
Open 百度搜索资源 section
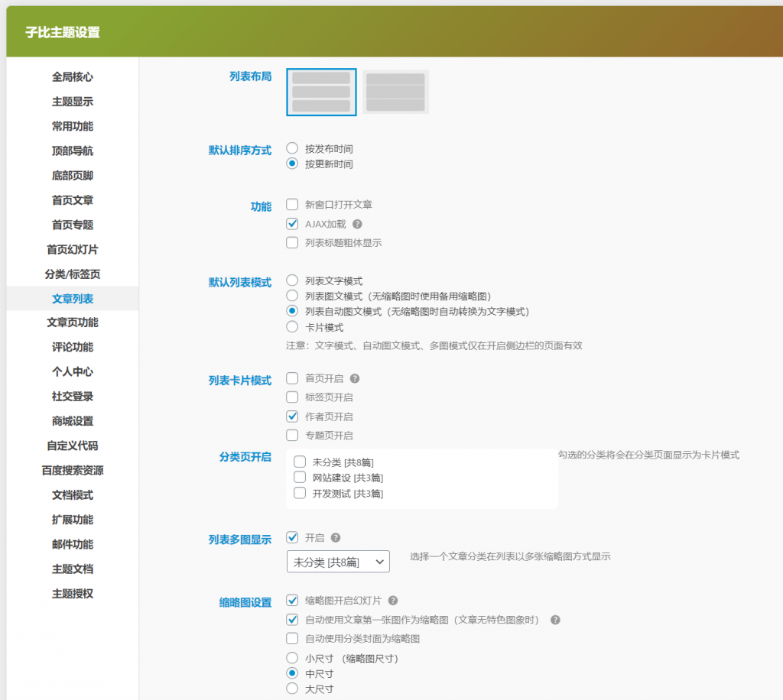73,471
